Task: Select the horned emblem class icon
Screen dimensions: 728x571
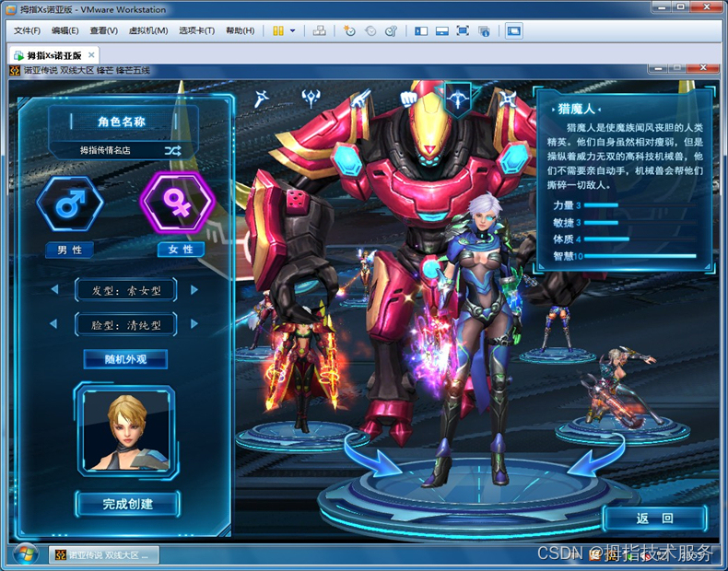Action: (311, 99)
